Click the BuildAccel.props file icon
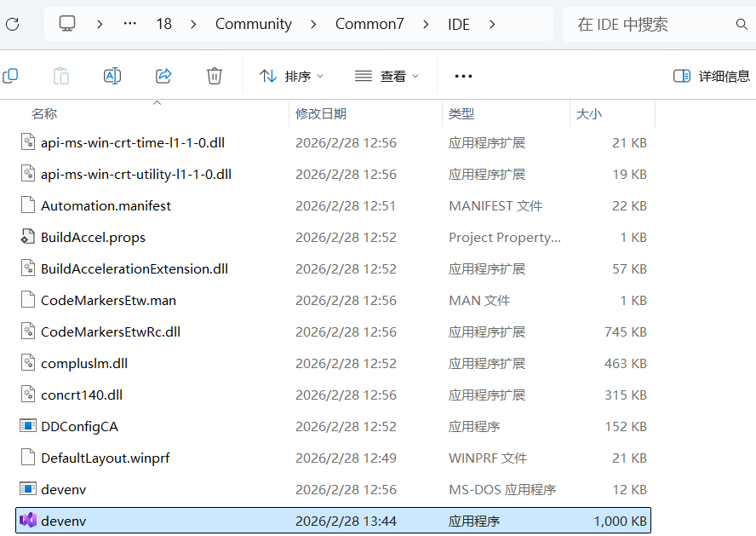This screenshot has width=756, height=536. pos(28,236)
